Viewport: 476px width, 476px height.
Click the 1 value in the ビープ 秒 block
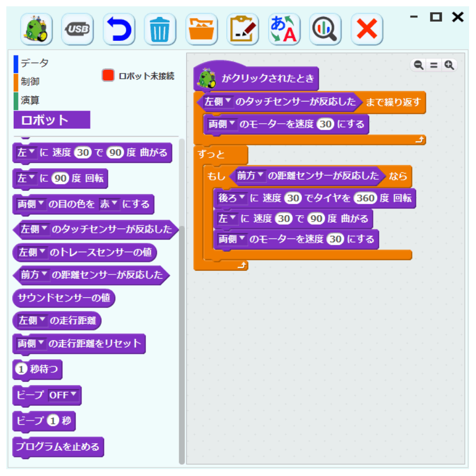pyautogui.click(x=53, y=421)
